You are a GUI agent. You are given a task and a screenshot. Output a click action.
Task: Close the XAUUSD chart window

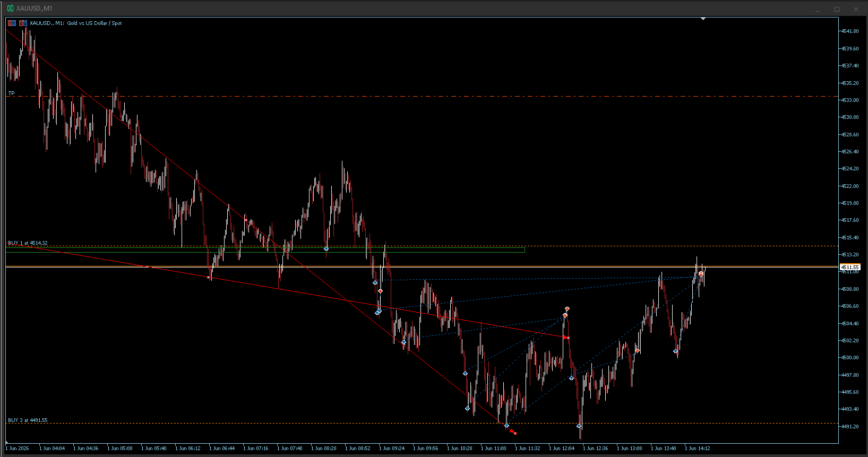click(856, 10)
